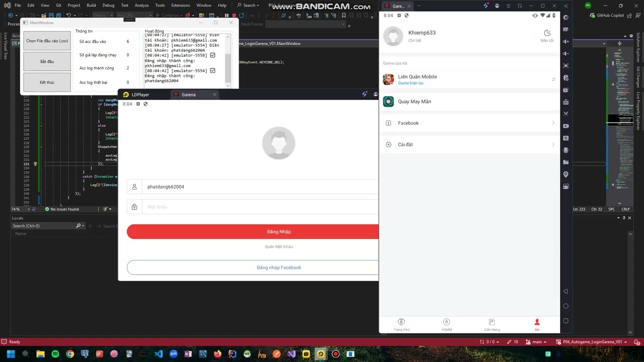Image resolution: width=644 pixels, height=362 pixels.
Task: Open the Build menu
Action: [91, 5]
